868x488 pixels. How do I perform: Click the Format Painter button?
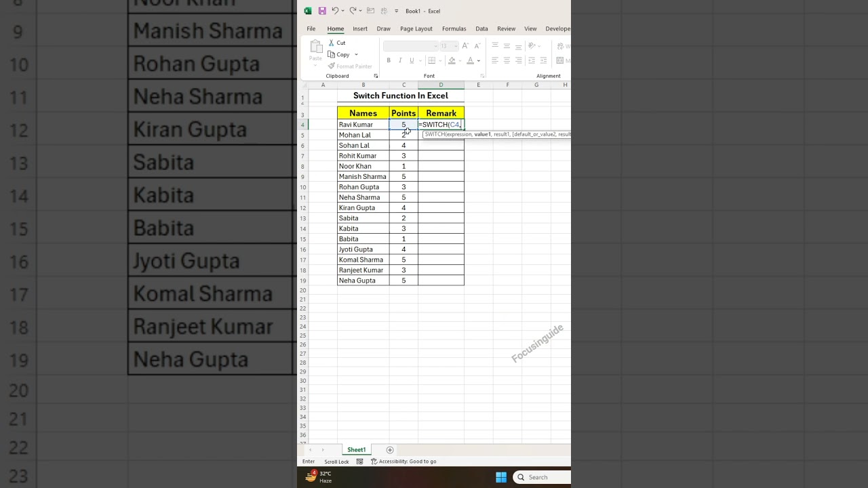(x=350, y=66)
